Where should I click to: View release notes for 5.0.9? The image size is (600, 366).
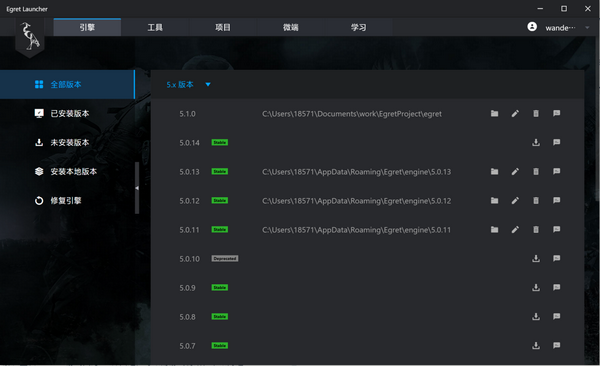click(x=556, y=288)
